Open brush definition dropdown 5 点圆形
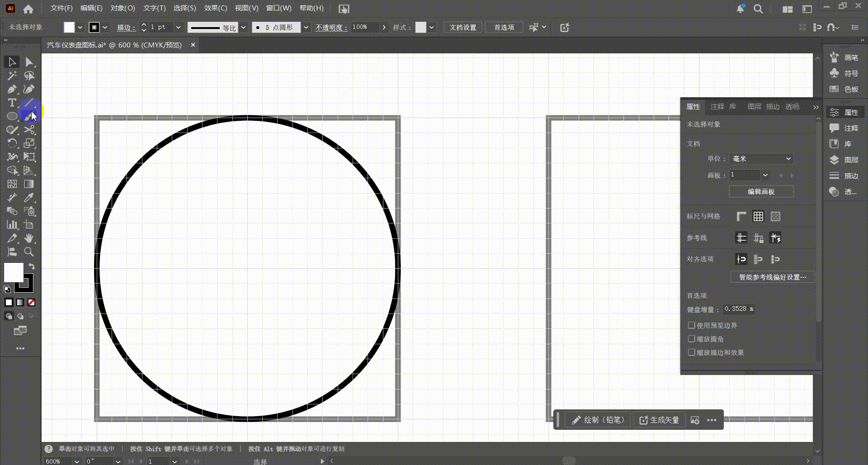This screenshot has width=868, height=465. [x=306, y=28]
